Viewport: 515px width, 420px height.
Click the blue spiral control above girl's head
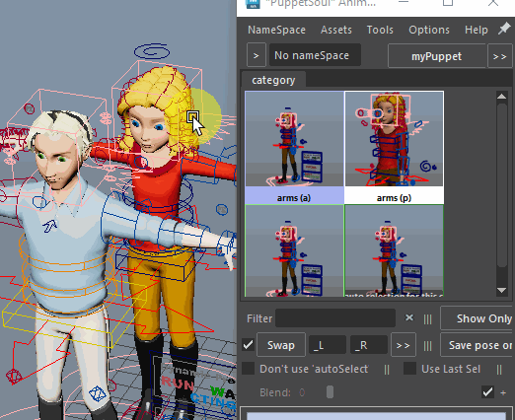(x=152, y=51)
